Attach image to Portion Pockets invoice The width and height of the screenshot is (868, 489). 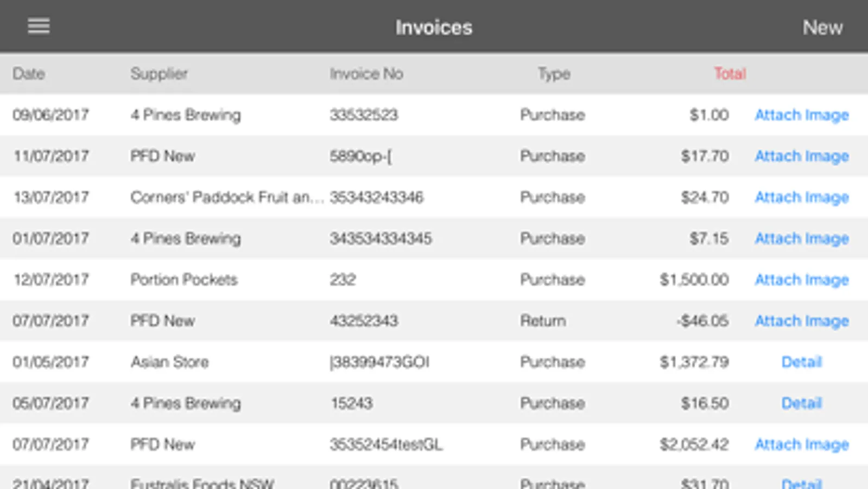801,280
